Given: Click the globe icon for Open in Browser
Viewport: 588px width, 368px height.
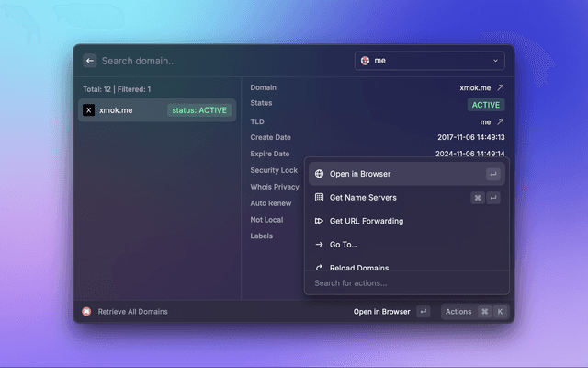Looking at the screenshot, I should coord(318,174).
